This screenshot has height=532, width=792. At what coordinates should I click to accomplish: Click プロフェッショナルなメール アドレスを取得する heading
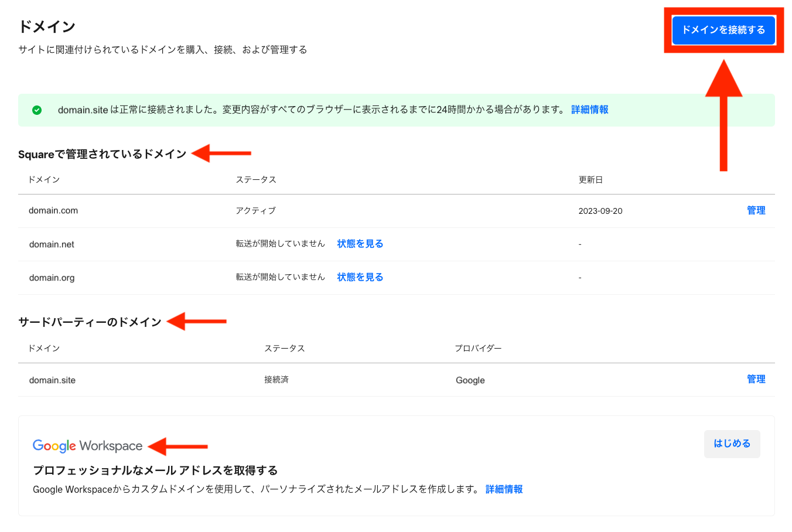[155, 470]
